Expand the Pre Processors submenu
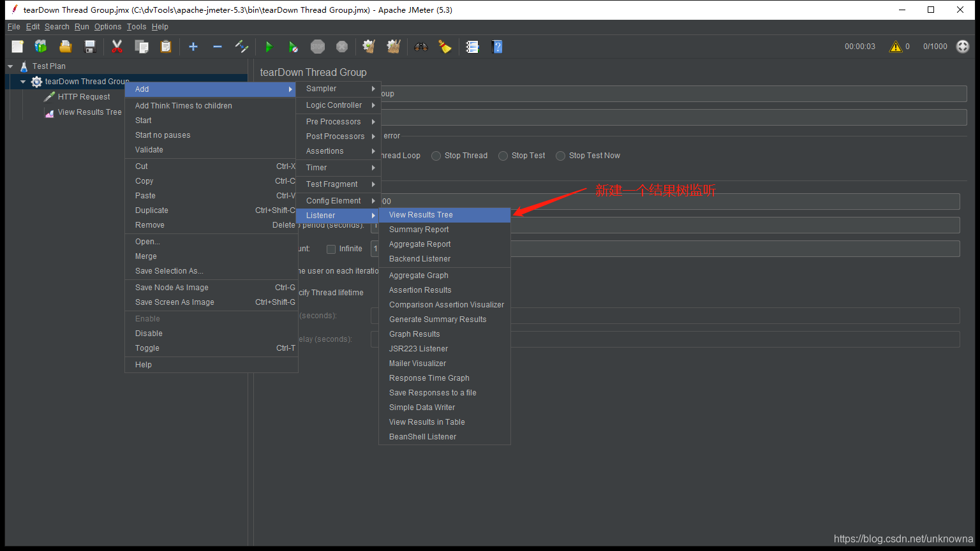This screenshot has width=980, height=551. coord(338,122)
